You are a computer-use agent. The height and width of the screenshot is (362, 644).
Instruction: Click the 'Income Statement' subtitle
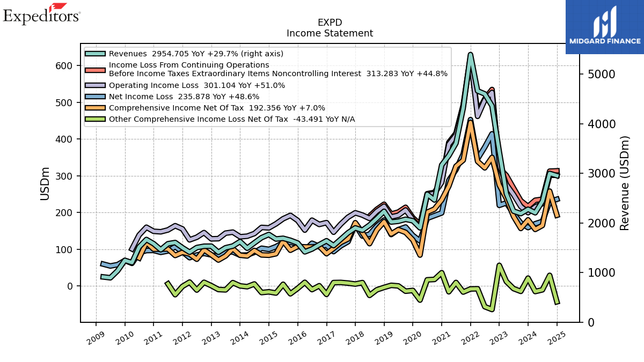(x=330, y=33)
